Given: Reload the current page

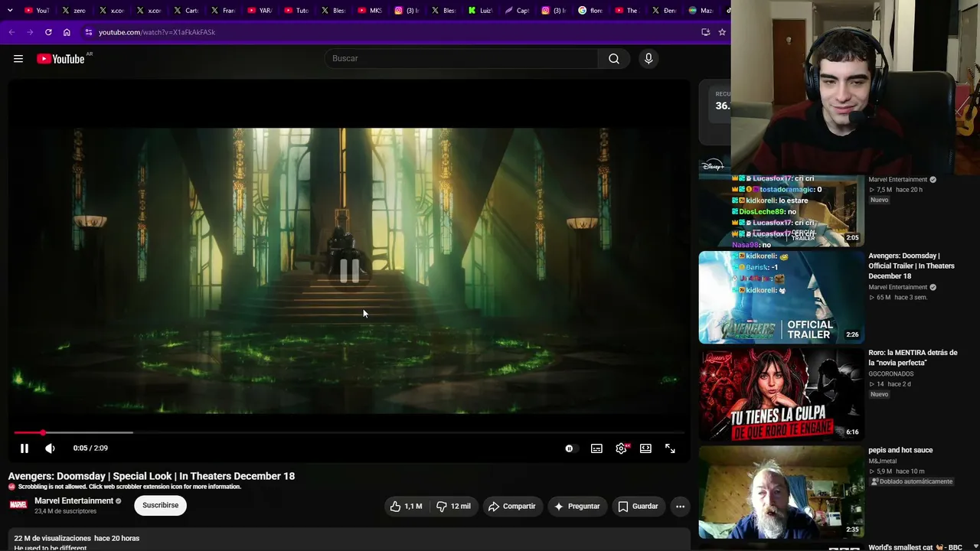Looking at the screenshot, I should [x=48, y=32].
